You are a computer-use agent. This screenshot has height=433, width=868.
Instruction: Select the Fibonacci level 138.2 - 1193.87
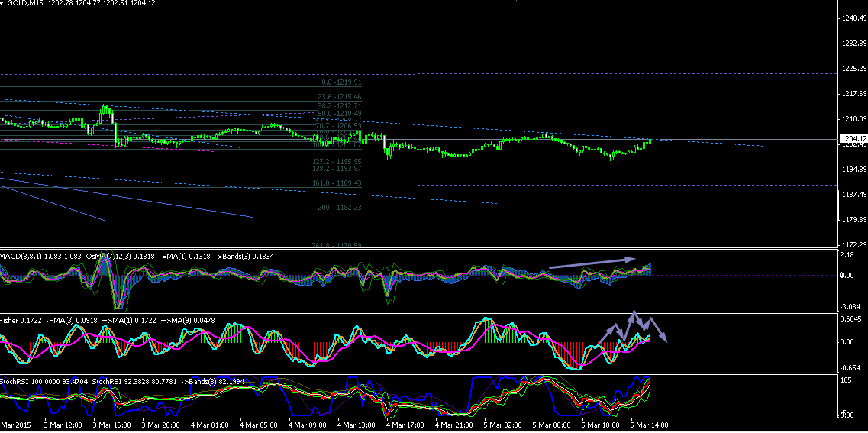click(x=337, y=168)
